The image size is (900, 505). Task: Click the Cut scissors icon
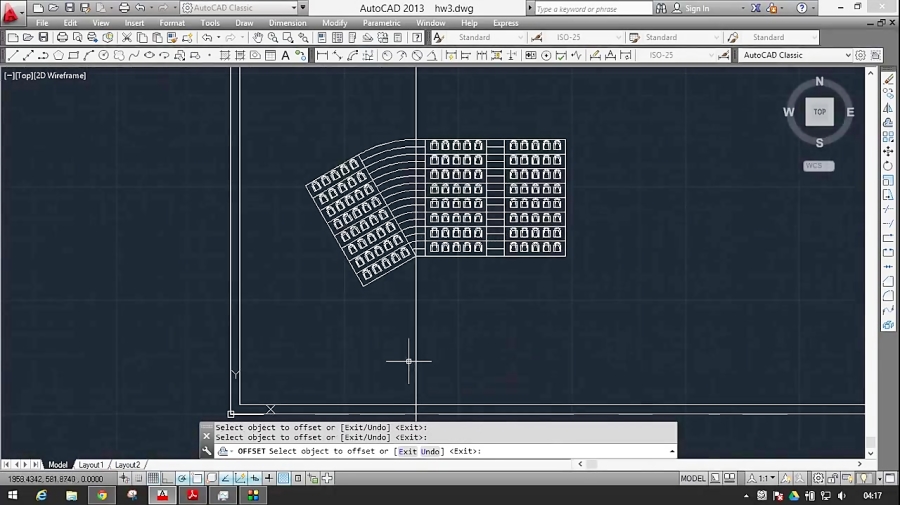coord(127,37)
